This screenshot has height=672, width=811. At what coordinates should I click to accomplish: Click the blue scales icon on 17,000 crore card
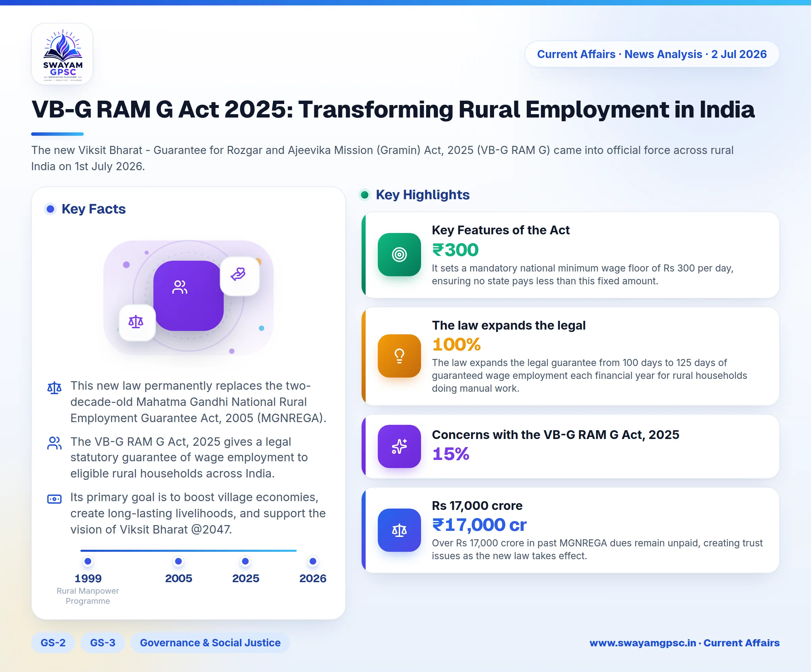tap(399, 530)
